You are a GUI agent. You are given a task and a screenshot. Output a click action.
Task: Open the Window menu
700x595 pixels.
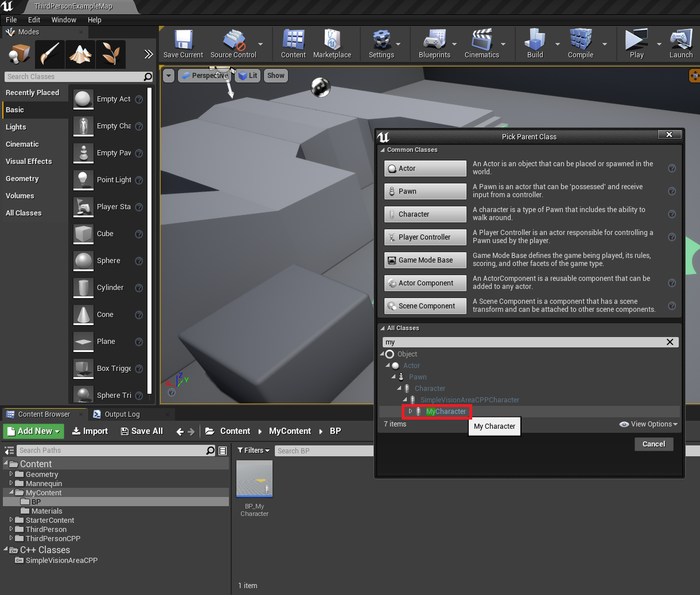click(63, 19)
